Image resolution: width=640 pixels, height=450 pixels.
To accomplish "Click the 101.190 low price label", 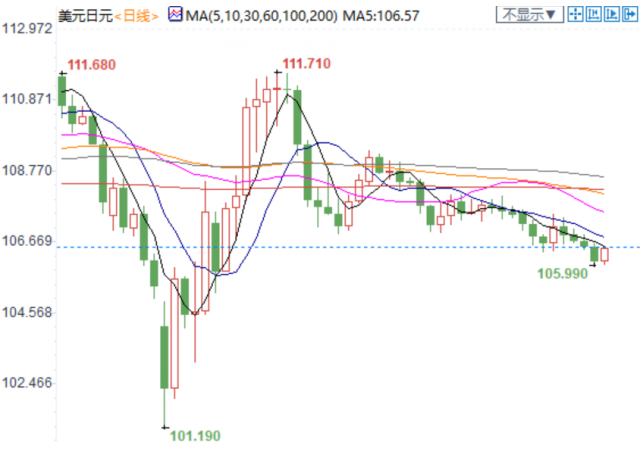I will [195, 436].
